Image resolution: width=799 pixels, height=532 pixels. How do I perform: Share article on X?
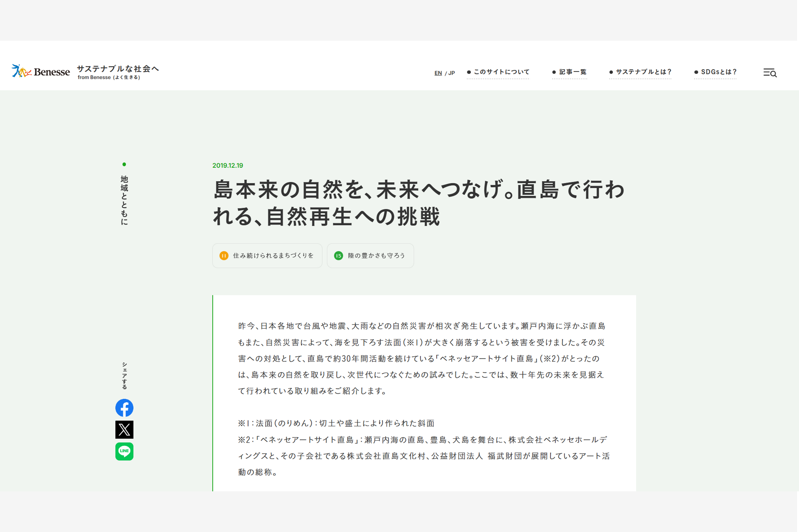[124, 430]
